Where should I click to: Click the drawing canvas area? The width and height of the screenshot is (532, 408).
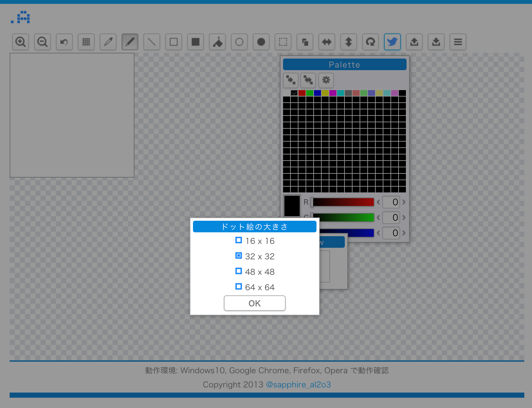72,115
